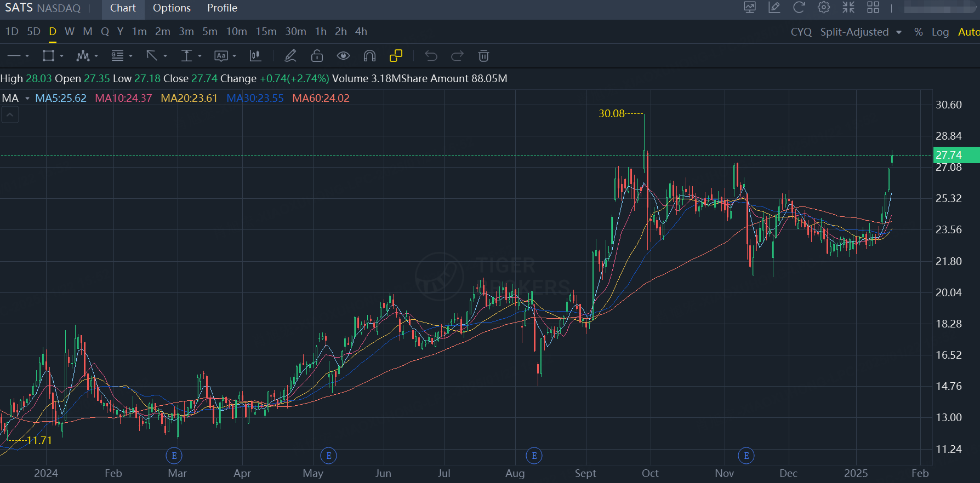
Task: Select the Fibonacci lines tool
Action: (117, 56)
